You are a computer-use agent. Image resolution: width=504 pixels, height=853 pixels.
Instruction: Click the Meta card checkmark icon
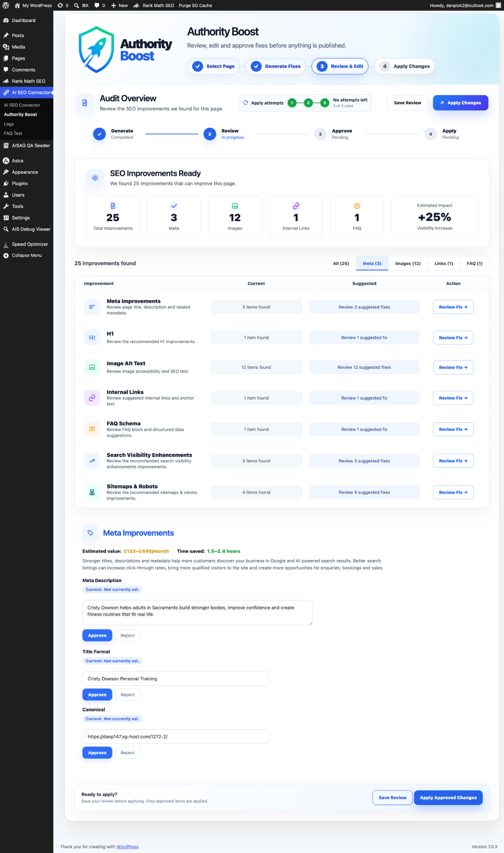coord(174,206)
